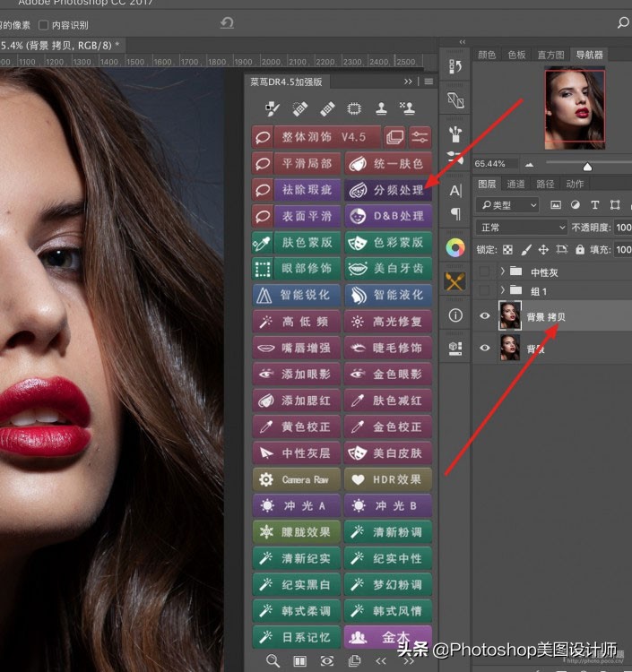This screenshot has height=672, width=632.
Task: Click the history panel icon in side strip
Action: click(455, 67)
